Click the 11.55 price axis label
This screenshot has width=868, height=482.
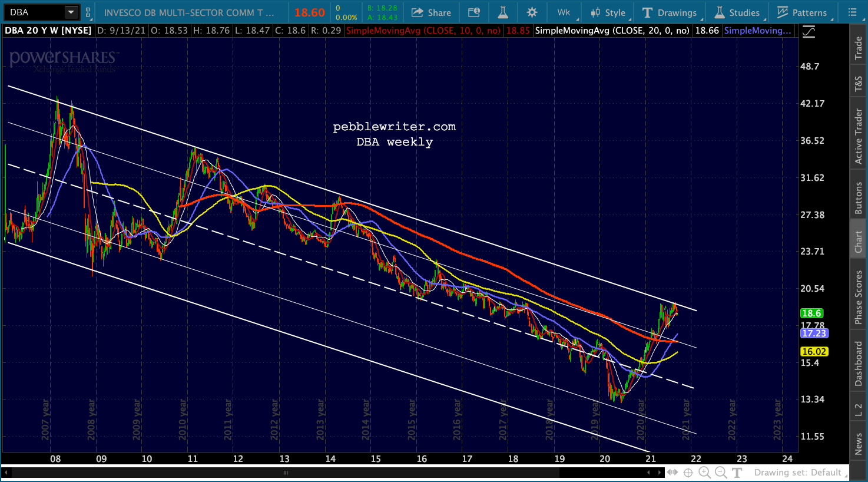[x=813, y=437]
